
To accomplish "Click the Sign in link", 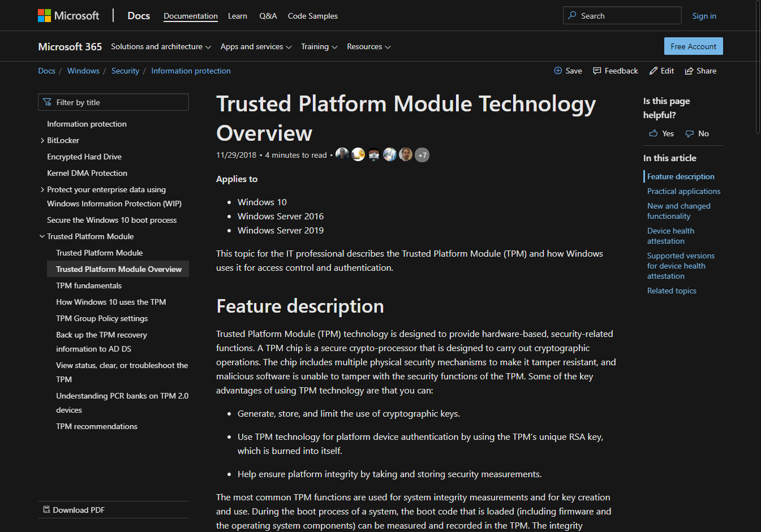I will pyautogui.click(x=704, y=16).
